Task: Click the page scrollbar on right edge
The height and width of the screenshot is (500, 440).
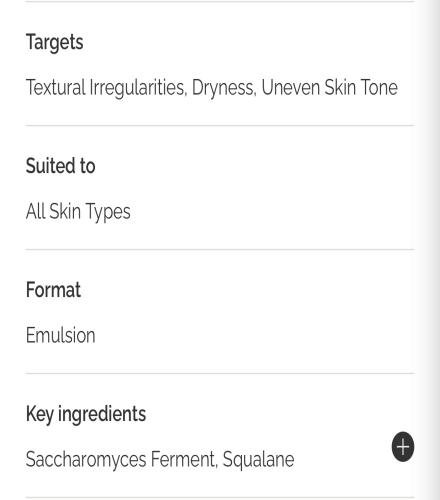Action: click(432, 250)
